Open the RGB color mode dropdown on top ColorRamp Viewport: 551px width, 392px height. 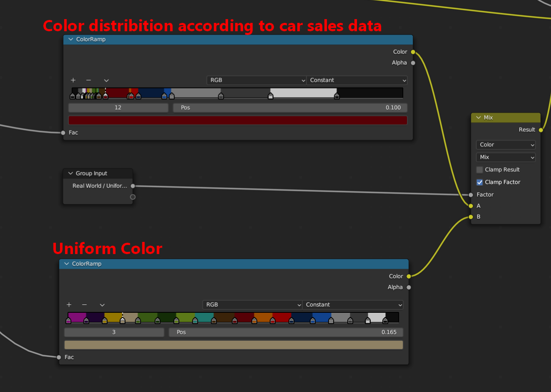[256, 80]
